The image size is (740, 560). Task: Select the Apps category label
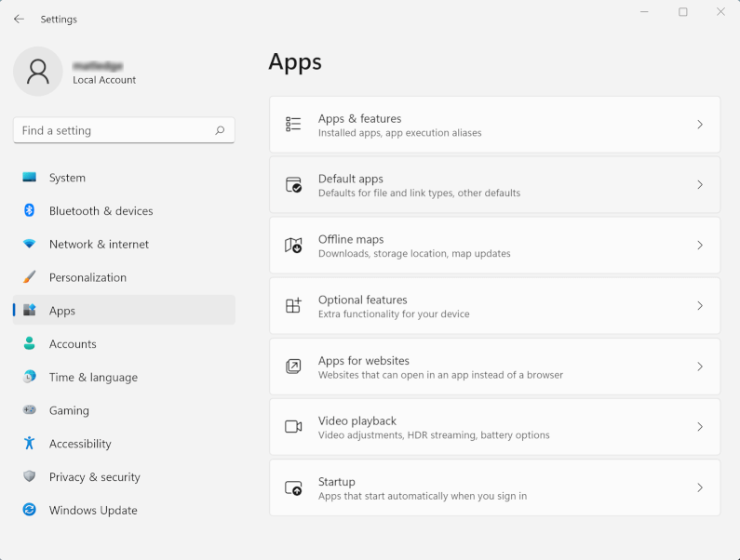(62, 311)
